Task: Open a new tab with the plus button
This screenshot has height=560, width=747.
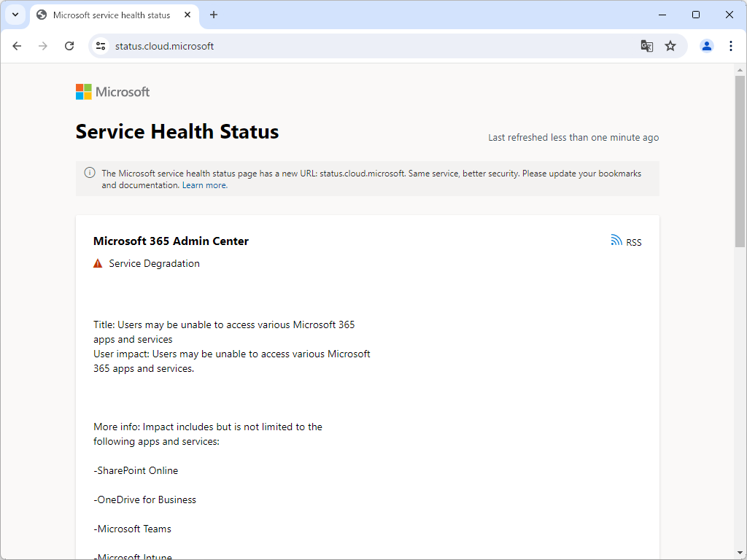Action: (212, 15)
